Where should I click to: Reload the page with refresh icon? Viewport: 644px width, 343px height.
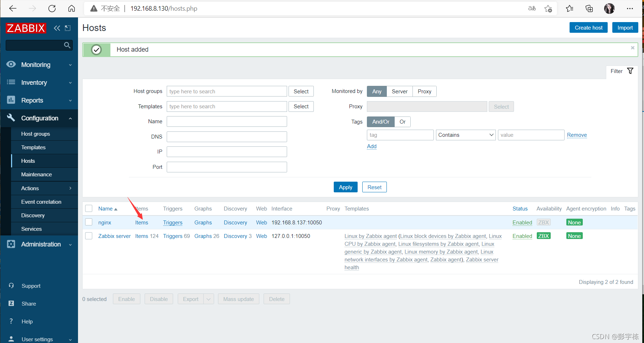(52, 9)
